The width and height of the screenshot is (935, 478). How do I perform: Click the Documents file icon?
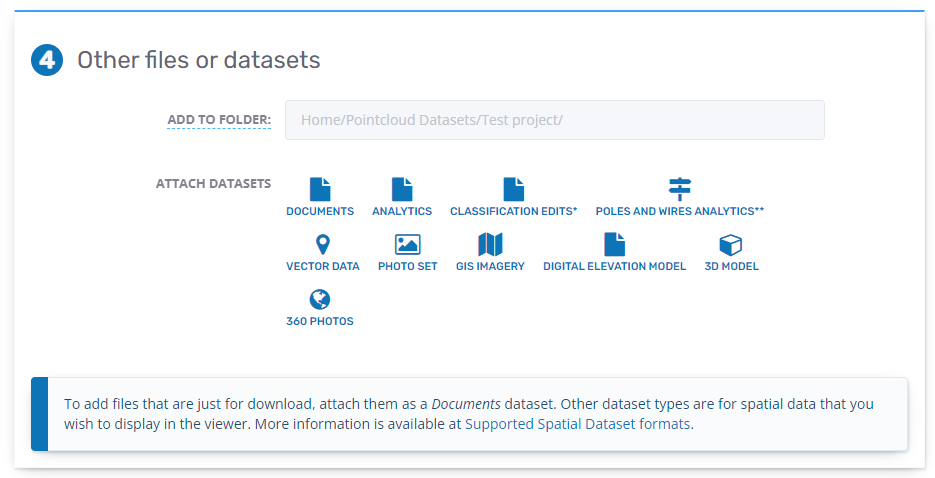pyautogui.click(x=320, y=189)
